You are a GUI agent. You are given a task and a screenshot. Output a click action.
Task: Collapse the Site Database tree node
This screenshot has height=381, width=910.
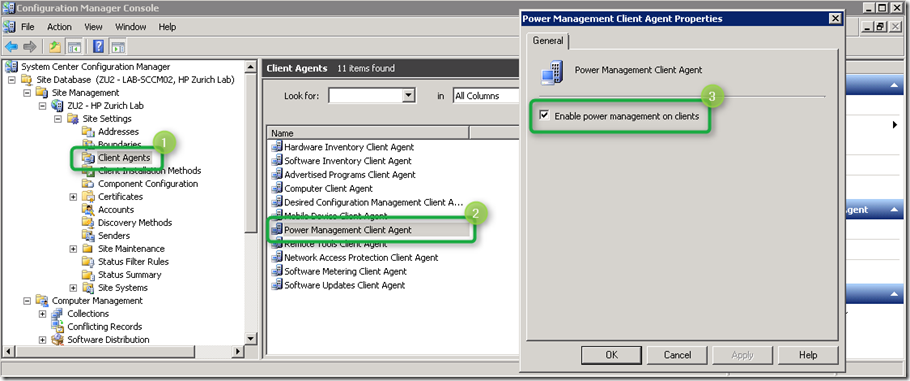tap(12, 80)
